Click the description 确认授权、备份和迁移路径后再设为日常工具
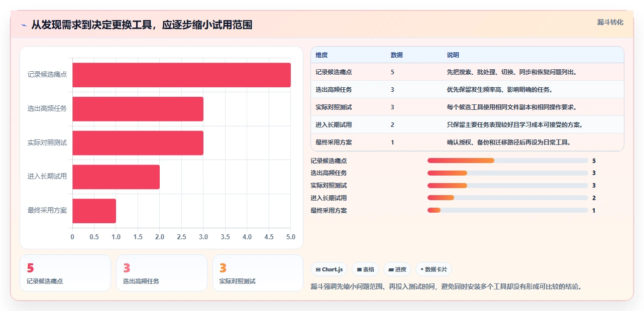The width and height of the screenshot is (644, 311). (x=509, y=142)
